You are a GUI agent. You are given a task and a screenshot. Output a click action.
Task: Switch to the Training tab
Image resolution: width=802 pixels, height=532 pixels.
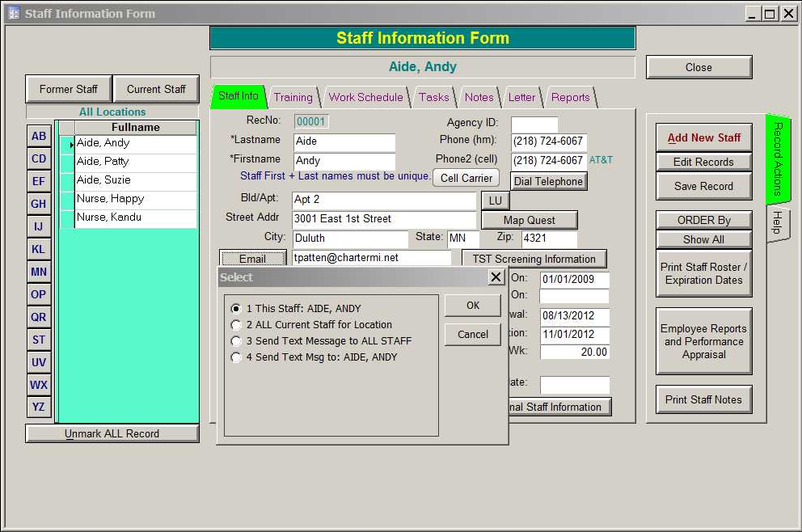(293, 97)
